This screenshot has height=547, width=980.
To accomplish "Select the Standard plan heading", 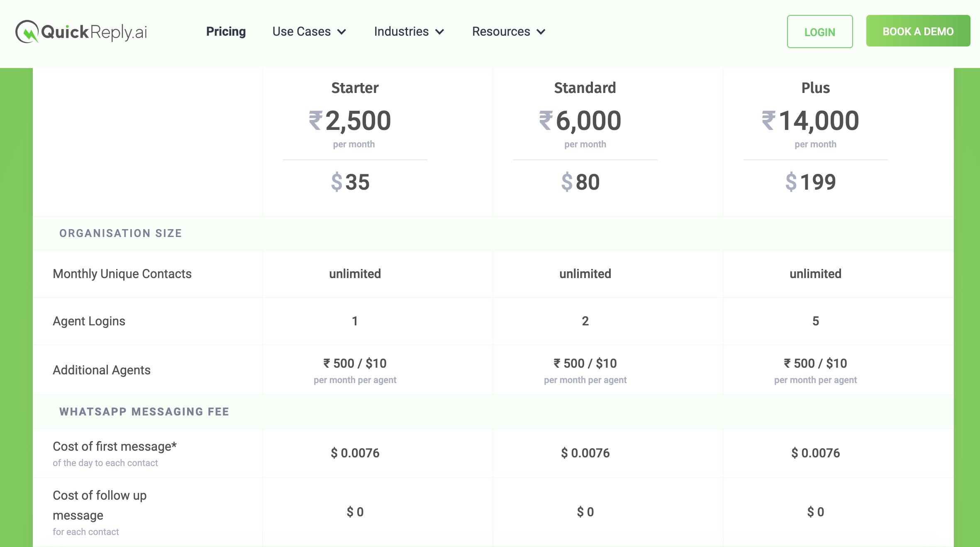I will (585, 88).
